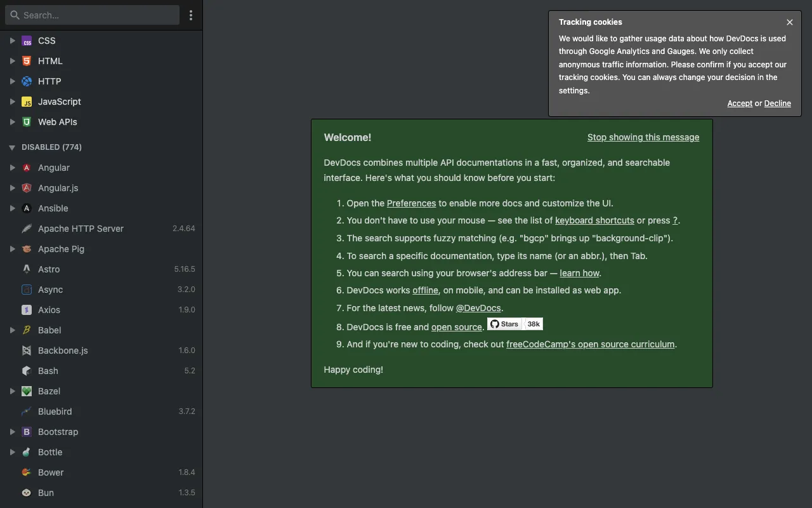Click the GitHub Stars badge

[x=515, y=324]
